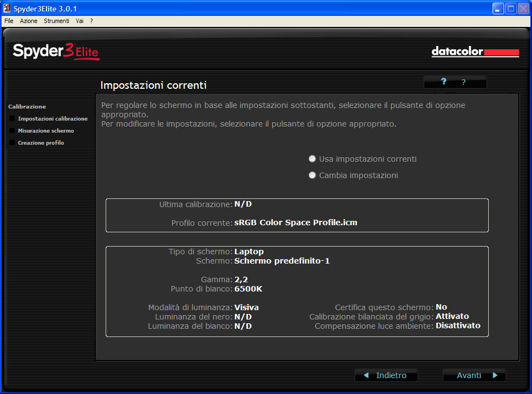Click the Spyder3Elite title bar app icon
This screenshot has width=532, height=394.
7,8
